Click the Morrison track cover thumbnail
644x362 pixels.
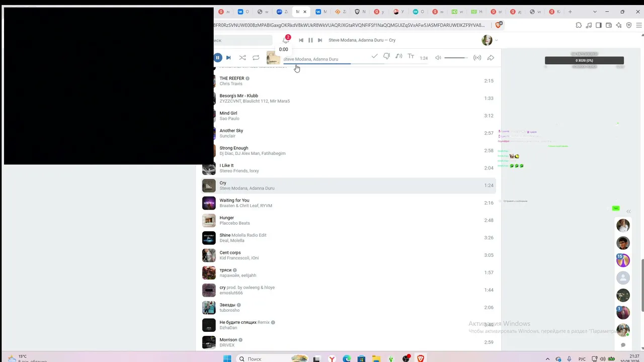pos(209,342)
